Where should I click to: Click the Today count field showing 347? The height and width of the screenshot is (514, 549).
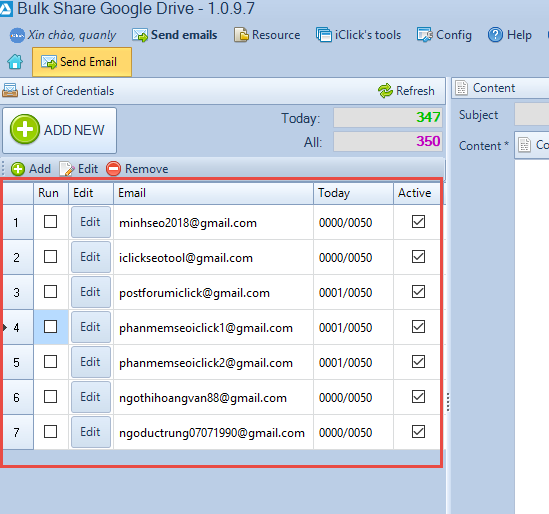tap(388, 117)
